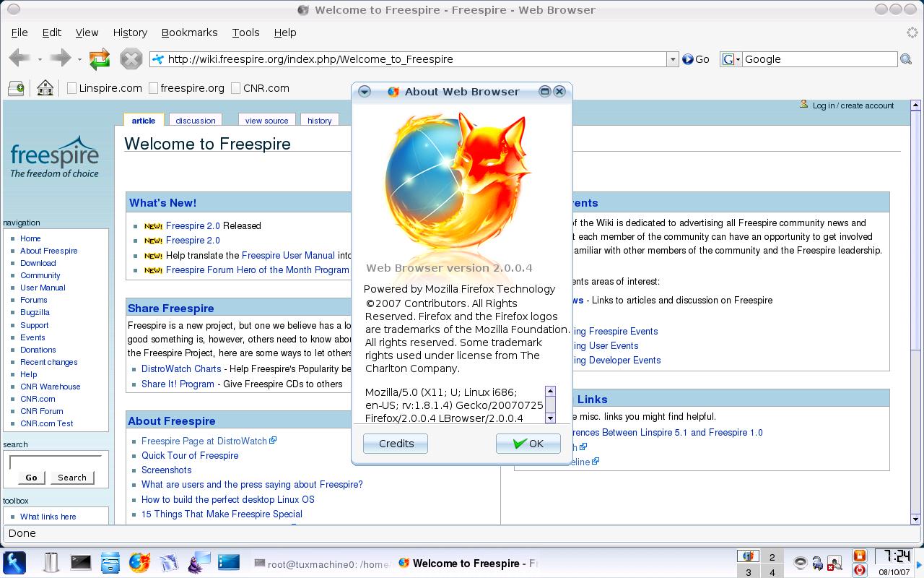Click the magnifier search icon
The width and height of the screenshot is (924, 578).
coord(906,59)
